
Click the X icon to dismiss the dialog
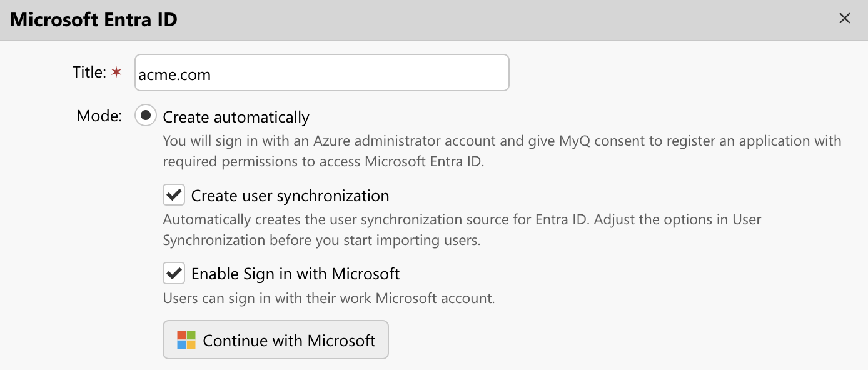tap(845, 19)
